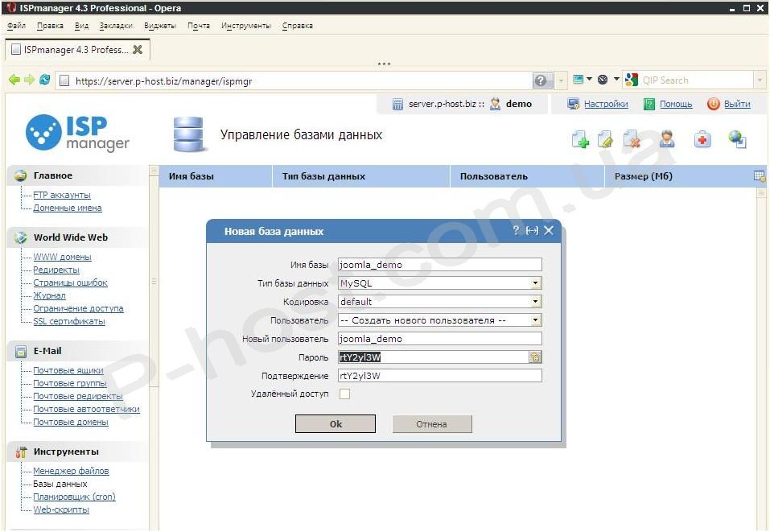
Task: Open the QIP Search dropdown arrow
Action: coord(760,80)
